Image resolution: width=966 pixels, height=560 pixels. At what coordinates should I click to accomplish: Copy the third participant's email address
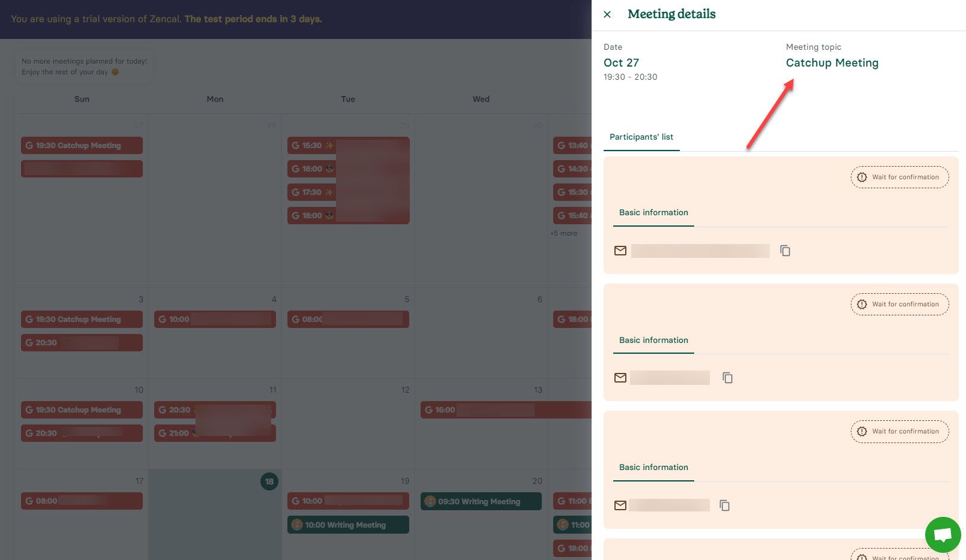tap(724, 505)
